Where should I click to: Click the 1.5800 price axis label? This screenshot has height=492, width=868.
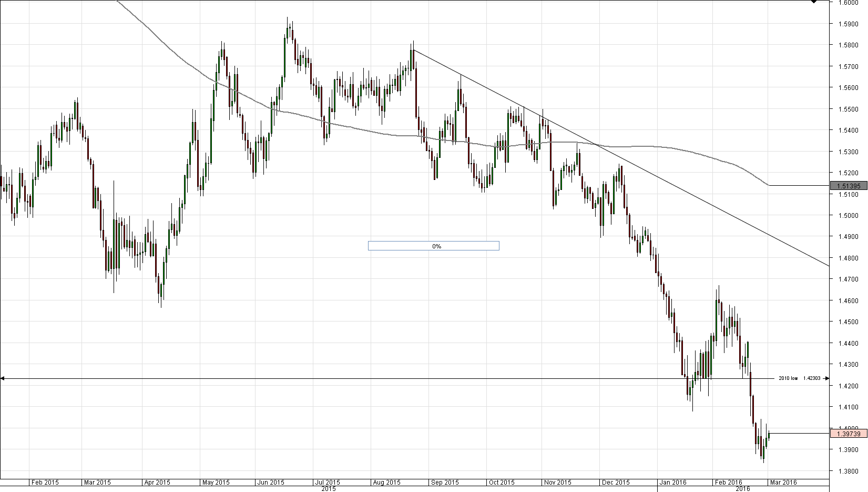[x=849, y=45]
